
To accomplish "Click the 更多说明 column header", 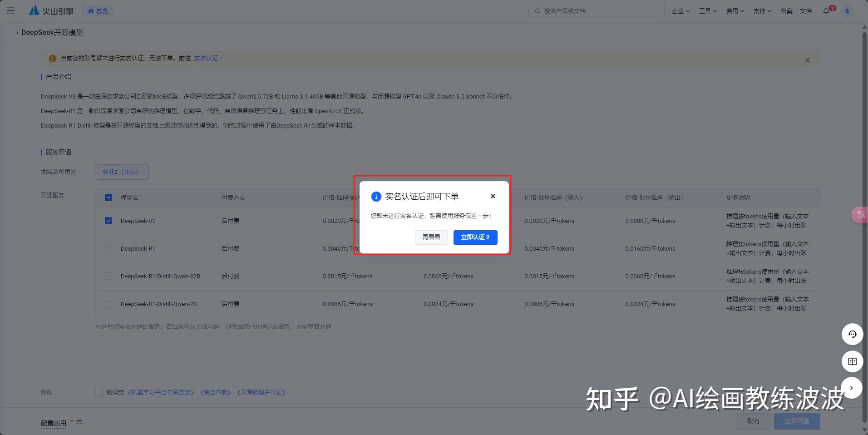I will click(738, 198).
